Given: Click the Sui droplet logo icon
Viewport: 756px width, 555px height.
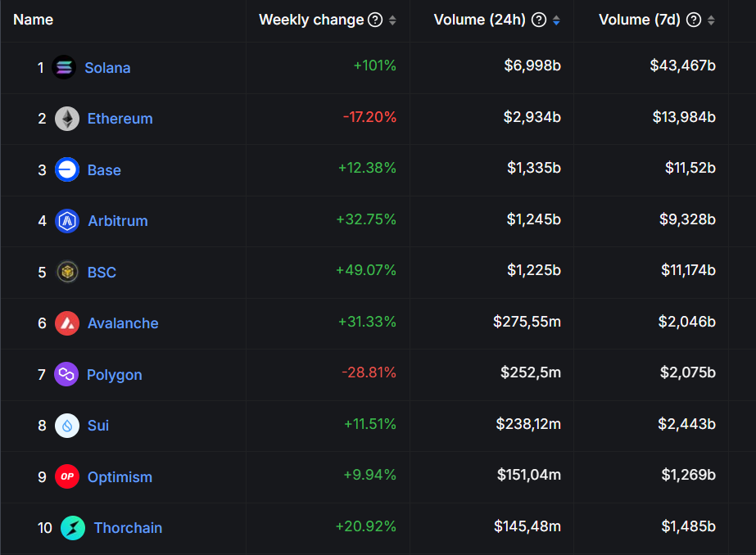Looking at the screenshot, I should pos(67,426).
